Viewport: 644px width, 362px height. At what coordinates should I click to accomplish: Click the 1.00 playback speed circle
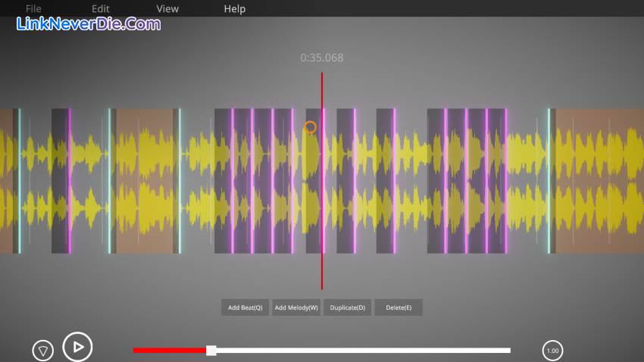552,351
